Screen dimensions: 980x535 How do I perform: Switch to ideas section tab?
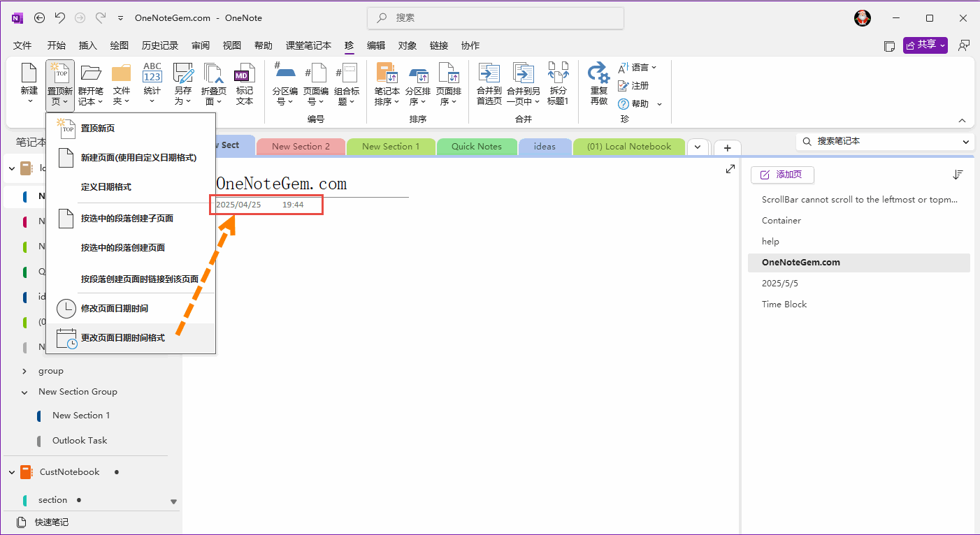pos(545,147)
